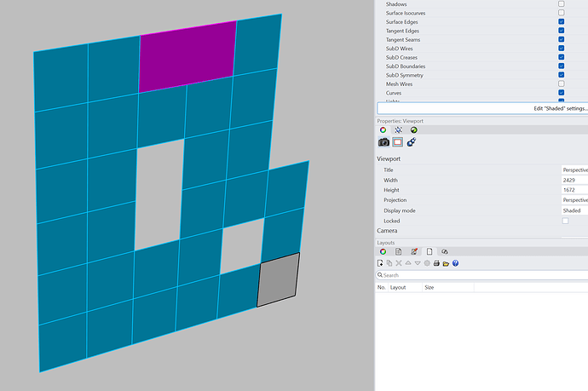This screenshot has height=391, width=588.
Task: Open the color-wheel tab in Layouts panel
Action: pyautogui.click(x=383, y=251)
